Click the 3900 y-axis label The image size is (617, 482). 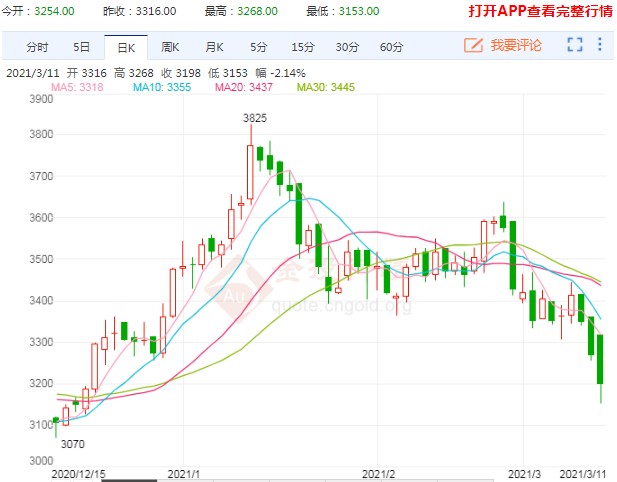[41, 99]
